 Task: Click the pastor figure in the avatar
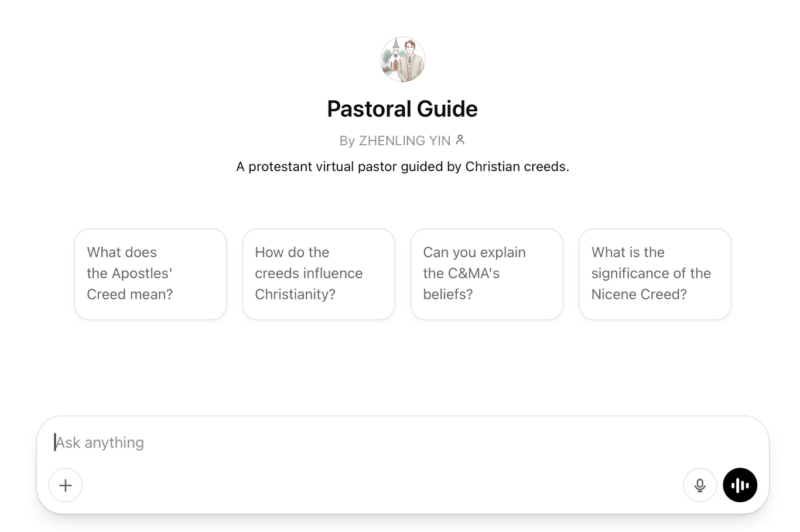click(411, 61)
